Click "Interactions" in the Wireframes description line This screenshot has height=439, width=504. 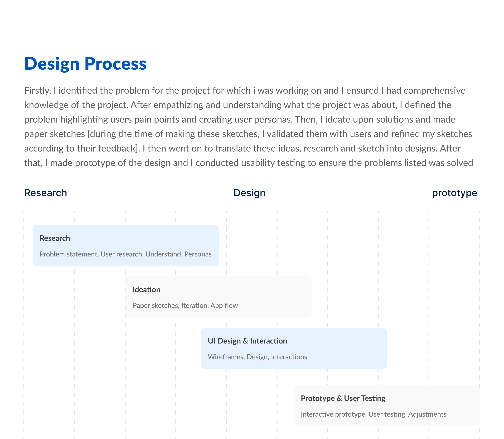tap(289, 357)
